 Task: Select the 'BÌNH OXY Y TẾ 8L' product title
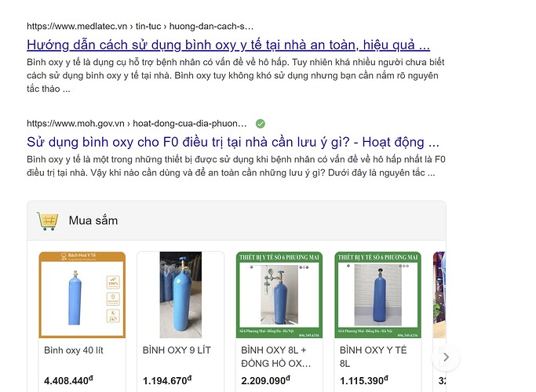[374, 357]
